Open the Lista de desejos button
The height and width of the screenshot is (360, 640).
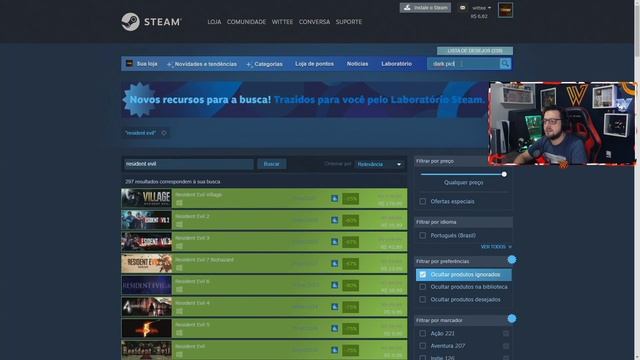click(x=475, y=51)
